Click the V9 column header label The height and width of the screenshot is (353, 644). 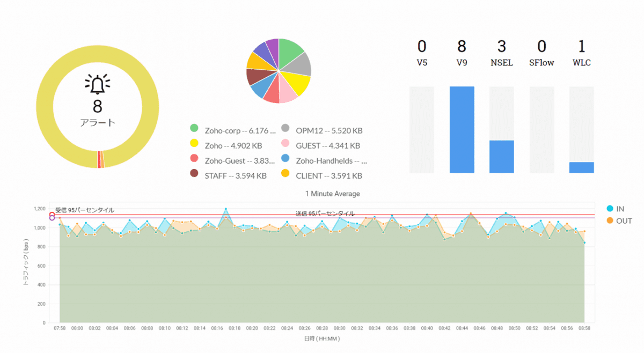point(462,63)
